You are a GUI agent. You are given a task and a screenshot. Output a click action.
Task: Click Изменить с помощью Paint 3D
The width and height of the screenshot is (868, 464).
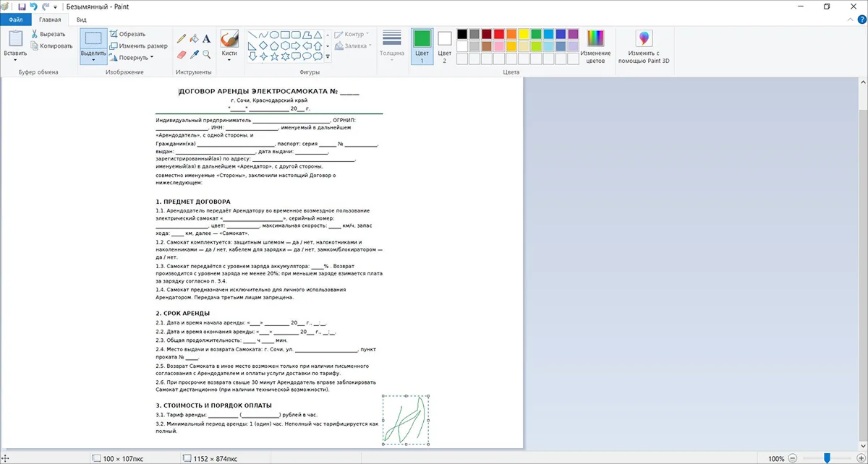coord(644,48)
